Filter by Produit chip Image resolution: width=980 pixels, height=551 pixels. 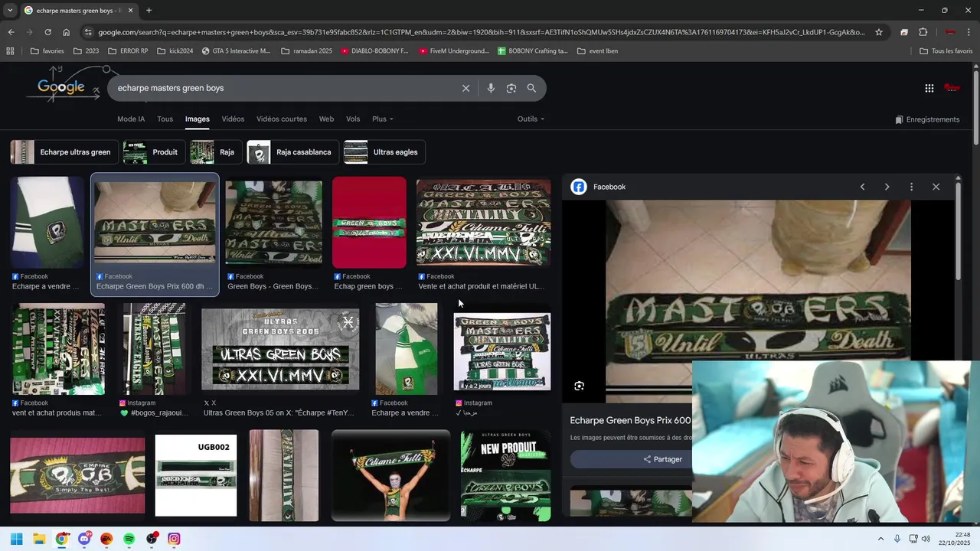pos(153,152)
